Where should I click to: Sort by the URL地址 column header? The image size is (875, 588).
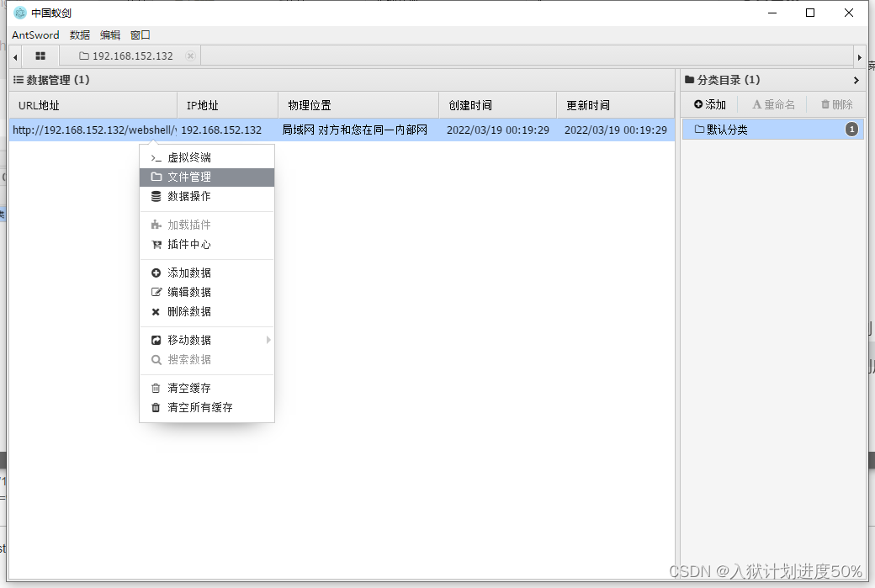pyautogui.click(x=93, y=105)
